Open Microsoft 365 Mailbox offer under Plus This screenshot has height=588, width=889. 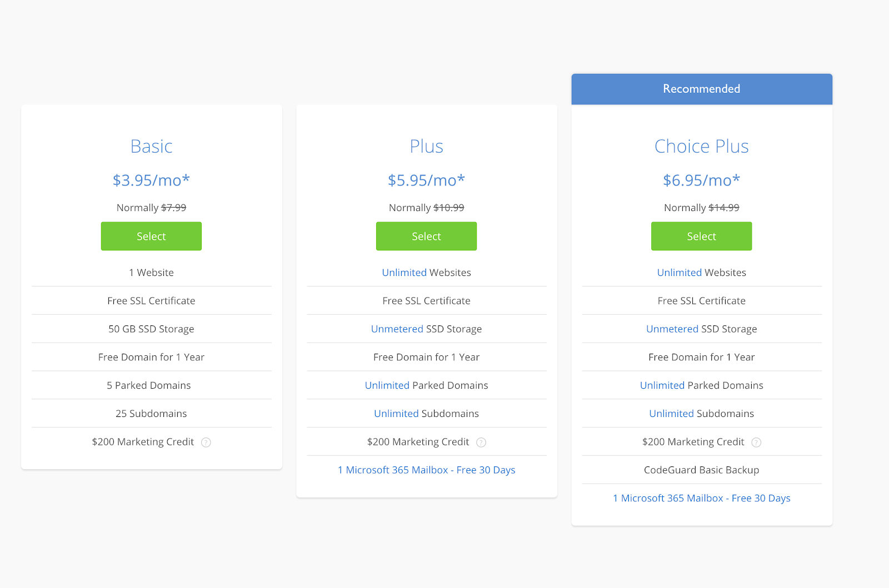click(x=426, y=470)
